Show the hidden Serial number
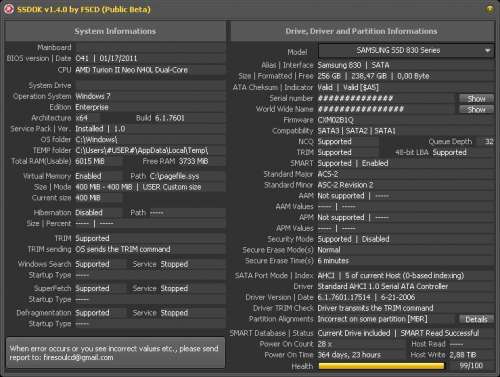This screenshot has height=377, width=500. [476, 98]
